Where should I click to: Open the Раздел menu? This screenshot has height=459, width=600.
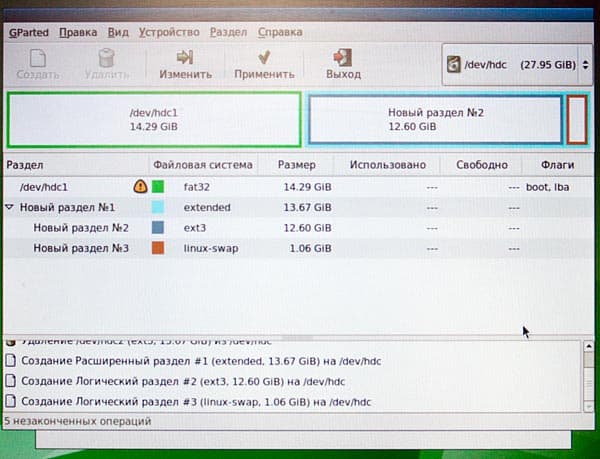228,33
